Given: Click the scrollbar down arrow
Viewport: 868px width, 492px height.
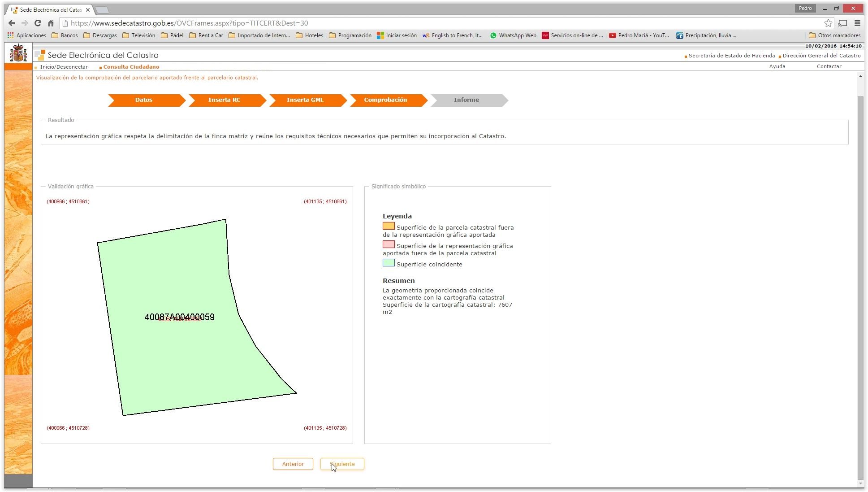Looking at the screenshot, I should tap(860, 483).
